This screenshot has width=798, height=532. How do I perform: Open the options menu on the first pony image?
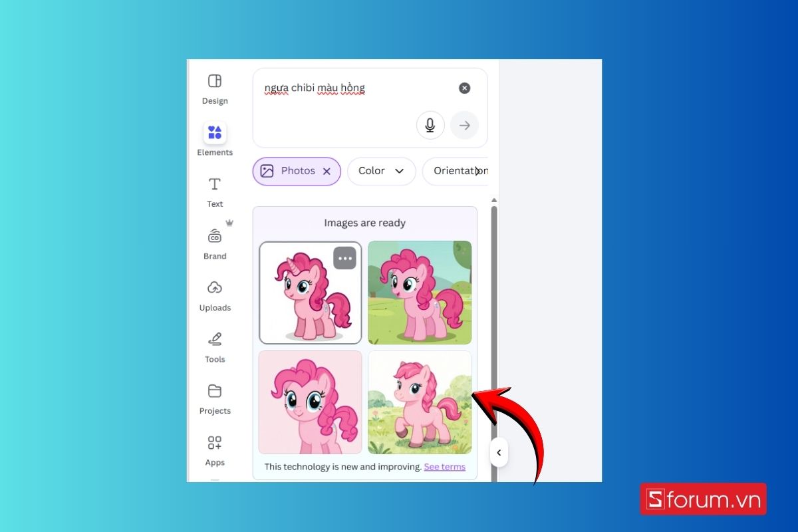(344, 258)
